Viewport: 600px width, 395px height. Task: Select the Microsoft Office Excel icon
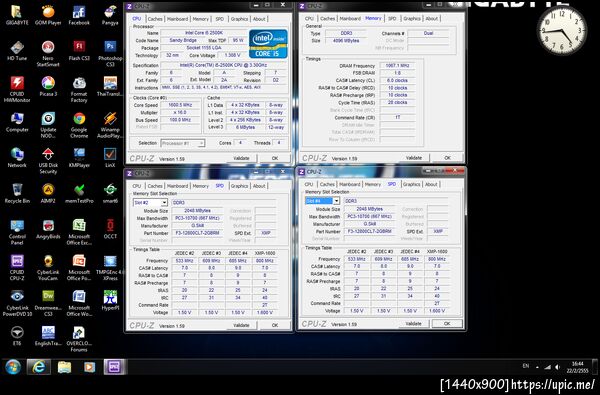(79, 232)
